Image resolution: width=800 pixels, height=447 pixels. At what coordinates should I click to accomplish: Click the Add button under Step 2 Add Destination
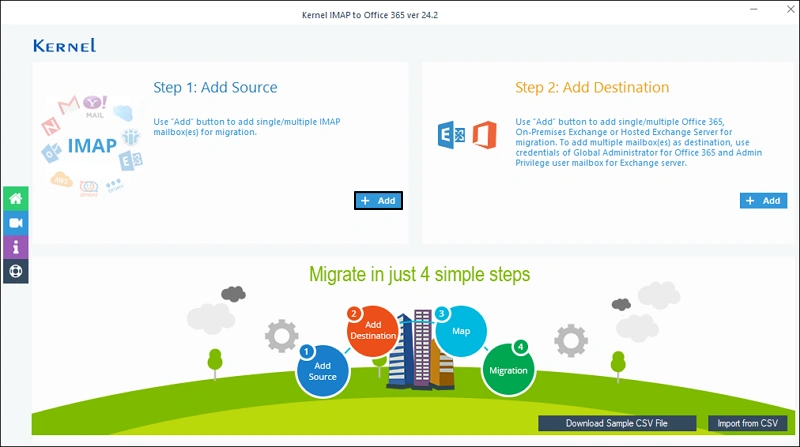[x=763, y=201]
